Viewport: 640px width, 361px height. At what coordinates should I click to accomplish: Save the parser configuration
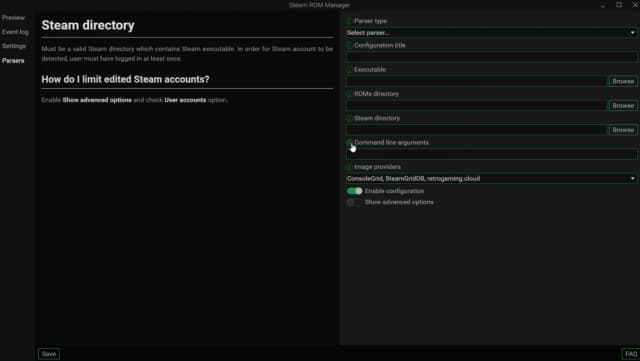click(x=49, y=354)
